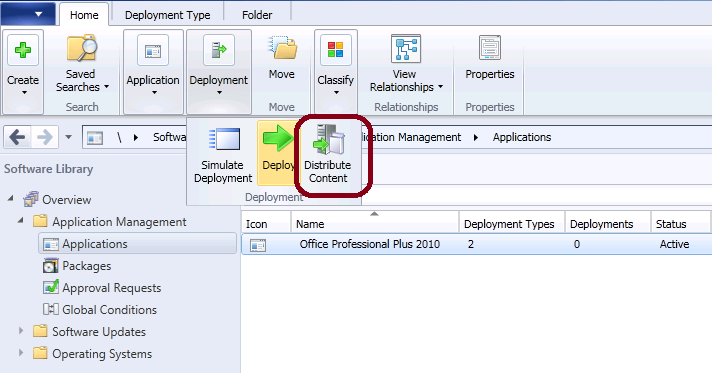Click the green Deploy arrow icon
The image size is (712, 373).
pos(278,139)
